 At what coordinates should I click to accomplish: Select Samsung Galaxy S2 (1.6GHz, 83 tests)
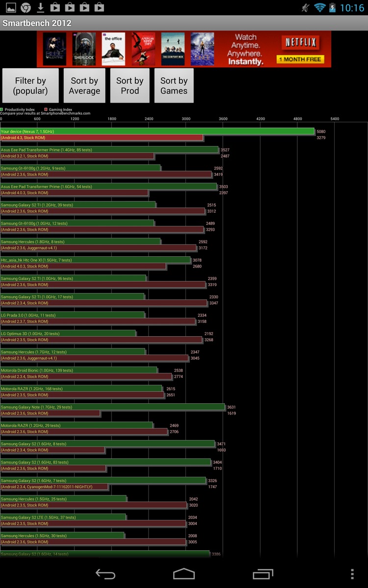[105, 462]
